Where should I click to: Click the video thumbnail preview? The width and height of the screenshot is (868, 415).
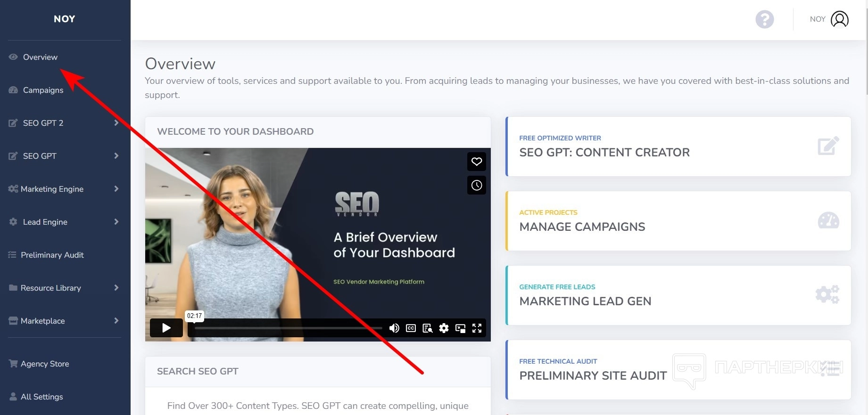click(x=318, y=244)
